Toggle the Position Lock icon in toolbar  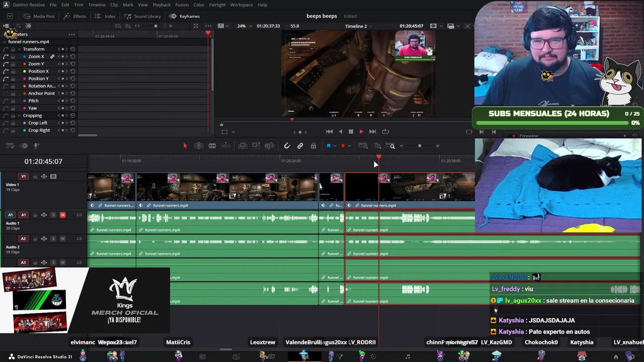point(313,146)
